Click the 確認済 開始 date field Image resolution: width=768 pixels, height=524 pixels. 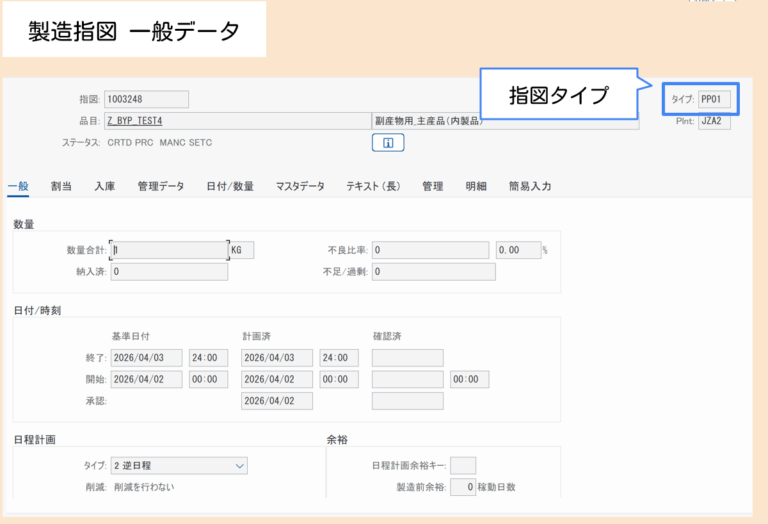coord(408,380)
